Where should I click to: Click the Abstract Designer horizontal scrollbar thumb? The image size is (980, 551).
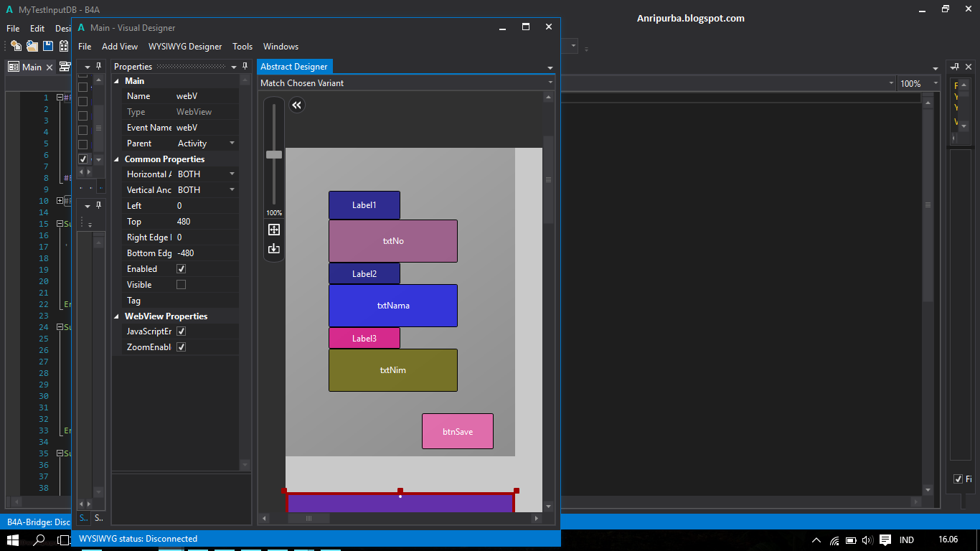[309, 518]
